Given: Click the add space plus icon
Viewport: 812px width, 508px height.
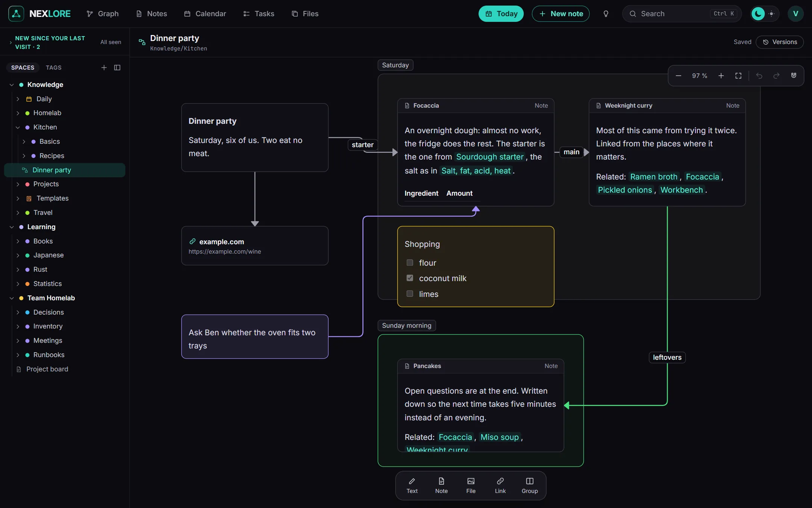Looking at the screenshot, I should 104,67.
